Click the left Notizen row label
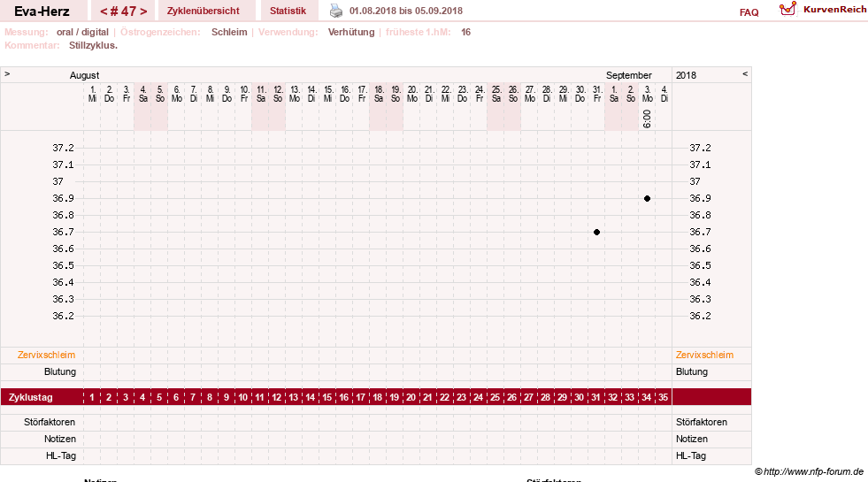 [x=60, y=439]
